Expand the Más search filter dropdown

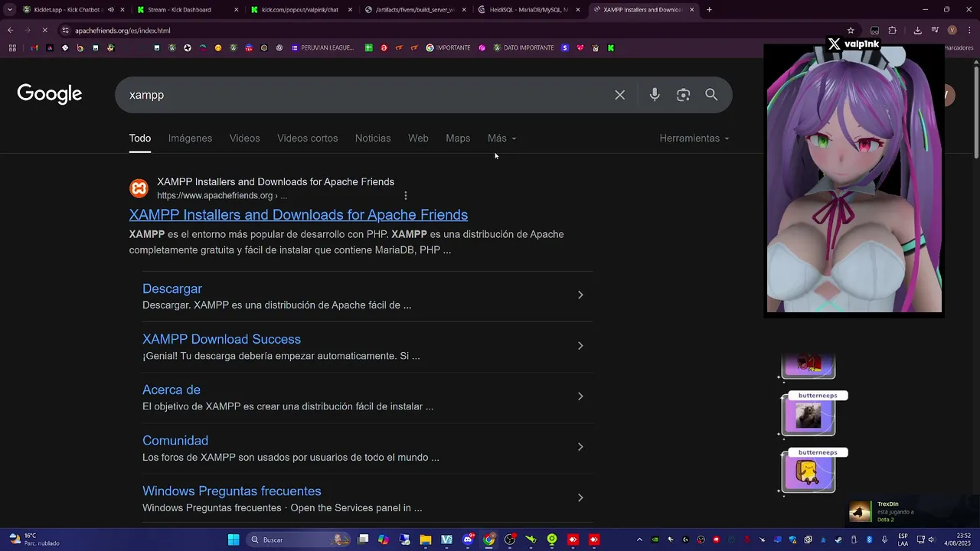pos(502,139)
